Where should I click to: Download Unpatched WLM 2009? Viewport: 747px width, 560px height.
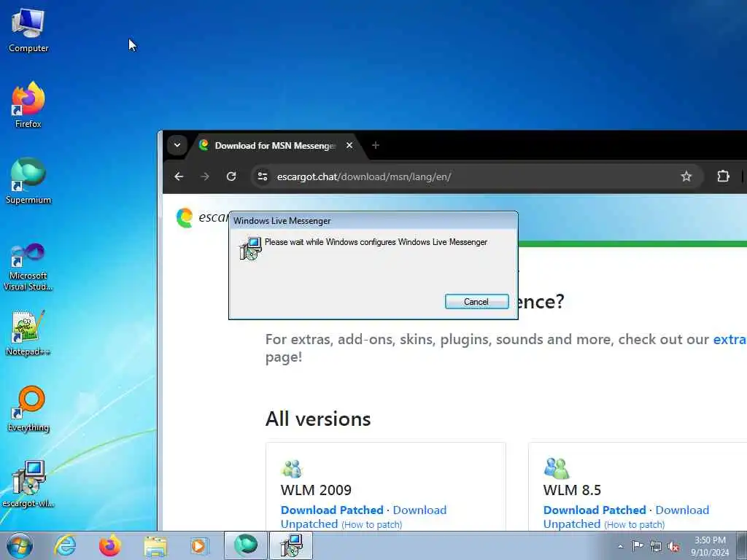pyautogui.click(x=363, y=517)
